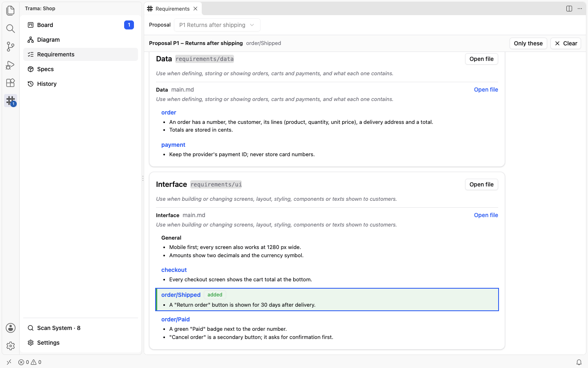The image size is (588, 368).
Task: Open the Run and Debug icon
Action: [x=11, y=65]
